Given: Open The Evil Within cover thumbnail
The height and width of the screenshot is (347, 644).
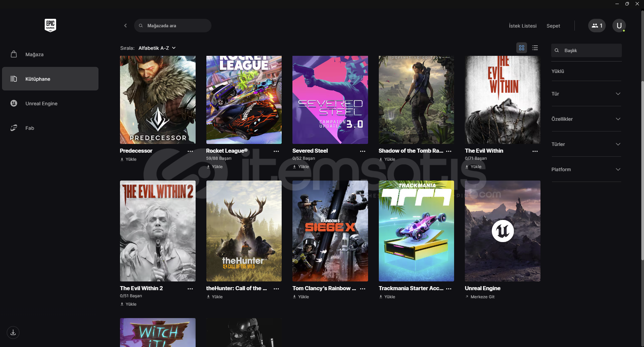Looking at the screenshot, I should [502, 100].
